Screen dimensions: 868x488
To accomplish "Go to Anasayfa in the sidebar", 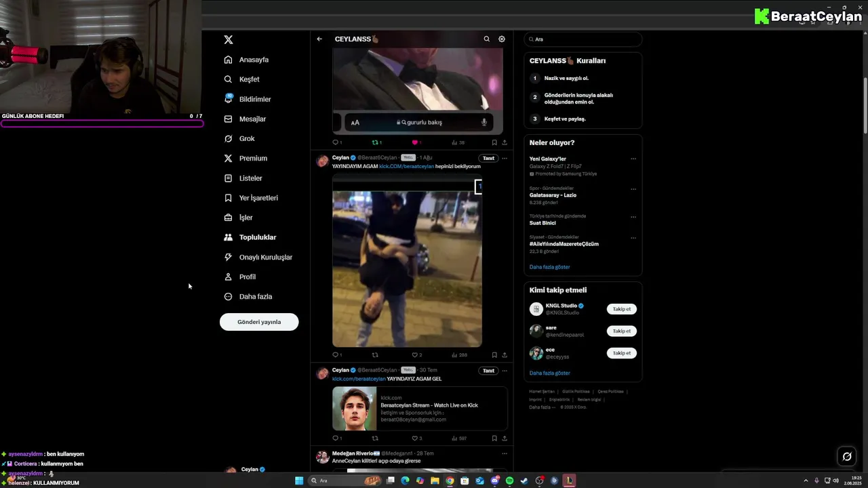I will (x=246, y=60).
